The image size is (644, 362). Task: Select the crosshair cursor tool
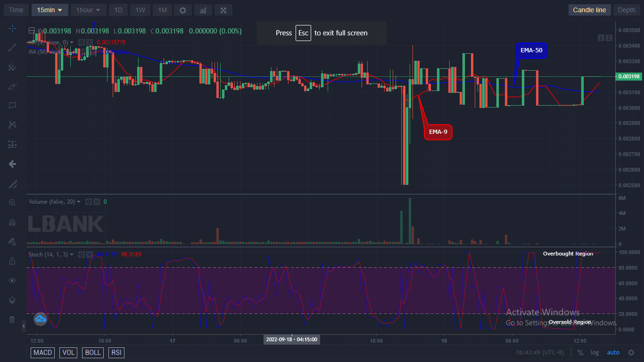click(x=12, y=28)
